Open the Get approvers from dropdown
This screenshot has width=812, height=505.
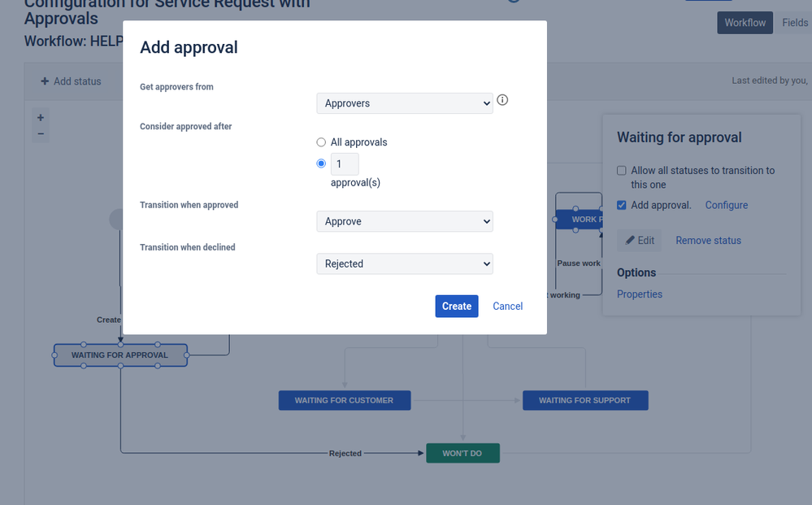coord(405,103)
